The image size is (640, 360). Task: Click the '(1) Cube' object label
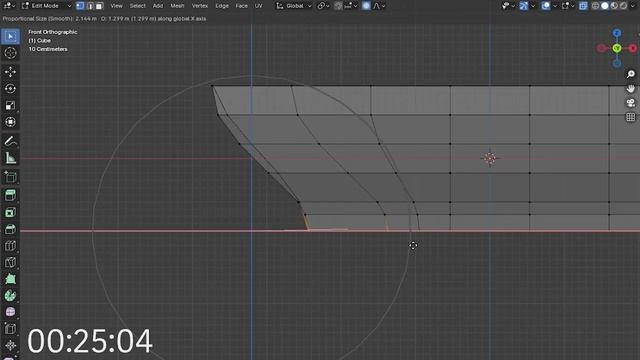[x=40, y=40]
